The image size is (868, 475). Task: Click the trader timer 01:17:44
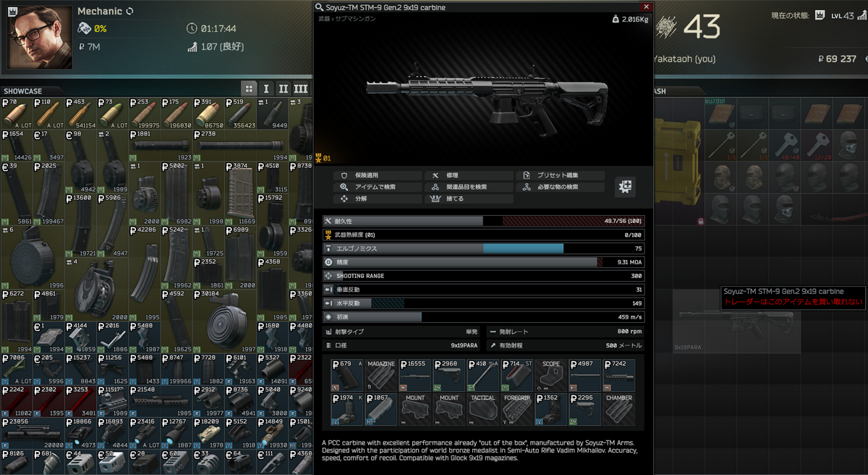(x=218, y=29)
